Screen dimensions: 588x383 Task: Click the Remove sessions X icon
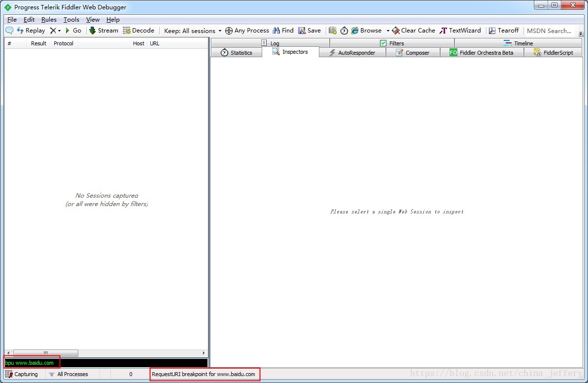point(53,31)
